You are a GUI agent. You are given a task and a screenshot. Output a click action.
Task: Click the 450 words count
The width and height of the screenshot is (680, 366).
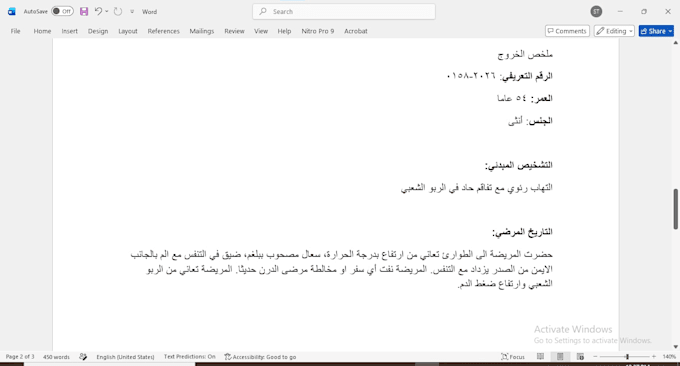tap(56, 357)
